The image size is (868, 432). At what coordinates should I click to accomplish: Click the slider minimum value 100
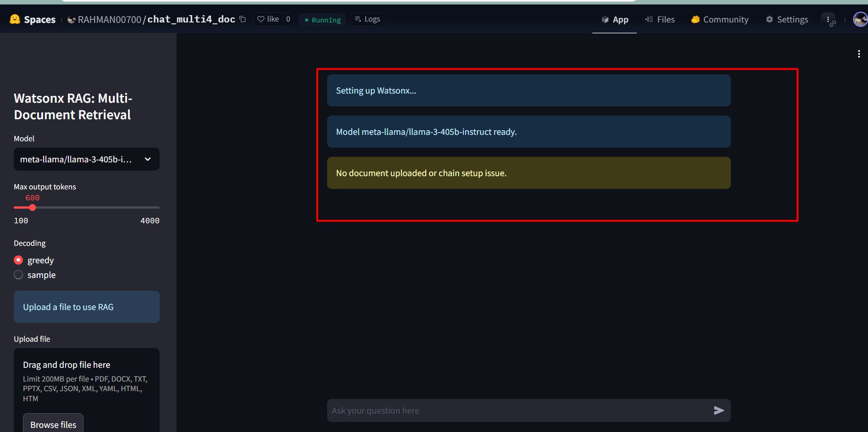pyautogui.click(x=21, y=221)
